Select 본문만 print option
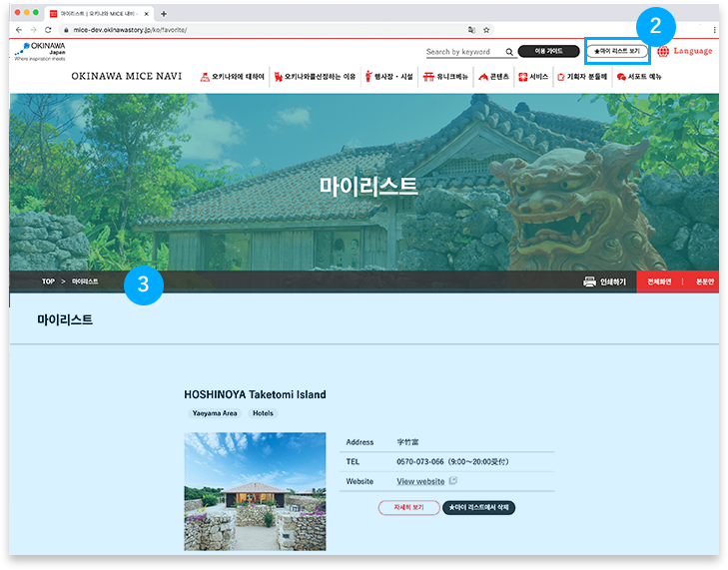The image size is (728, 570). pyautogui.click(x=704, y=282)
